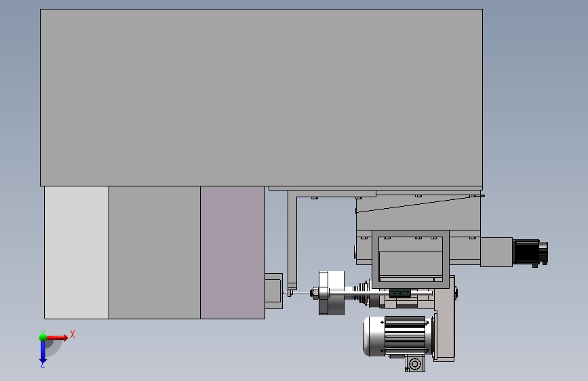Image resolution: width=588 pixels, height=381 pixels.
Task: Click the square frame plate on the slide
Action: (410, 259)
